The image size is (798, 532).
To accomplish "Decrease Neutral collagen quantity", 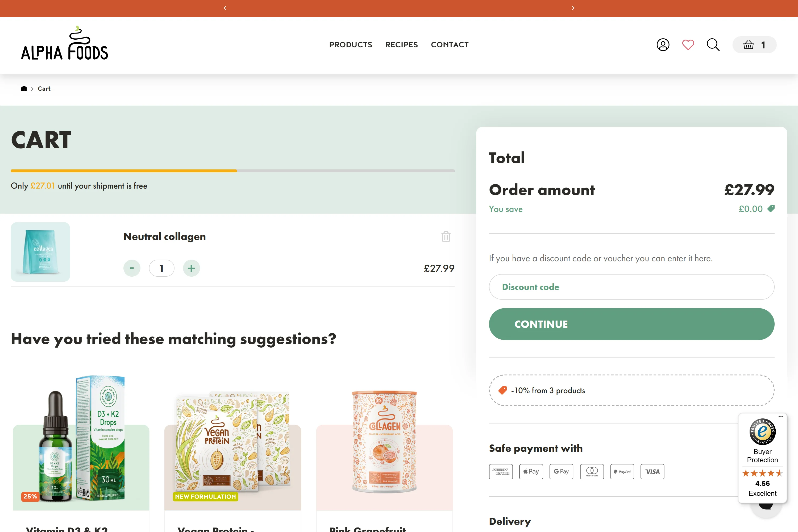I will [132, 268].
